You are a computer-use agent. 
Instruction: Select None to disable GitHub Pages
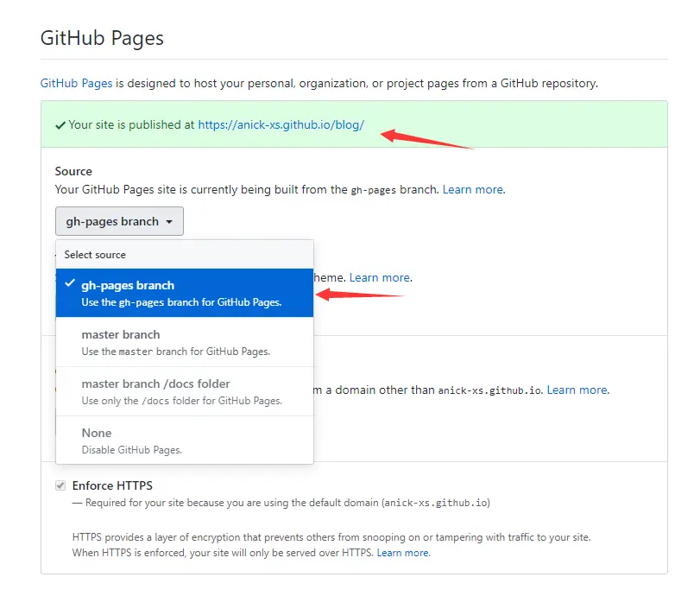pyautogui.click(x=185, y=441)
